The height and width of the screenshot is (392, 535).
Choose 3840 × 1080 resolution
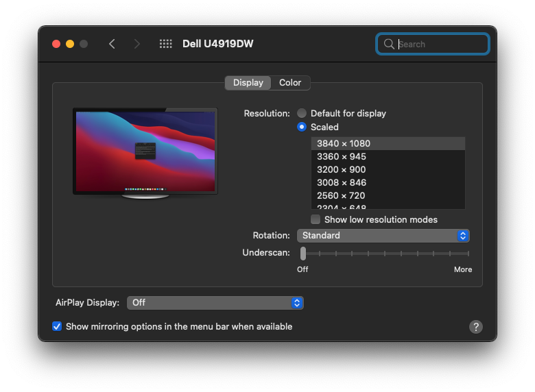point(388,143)
